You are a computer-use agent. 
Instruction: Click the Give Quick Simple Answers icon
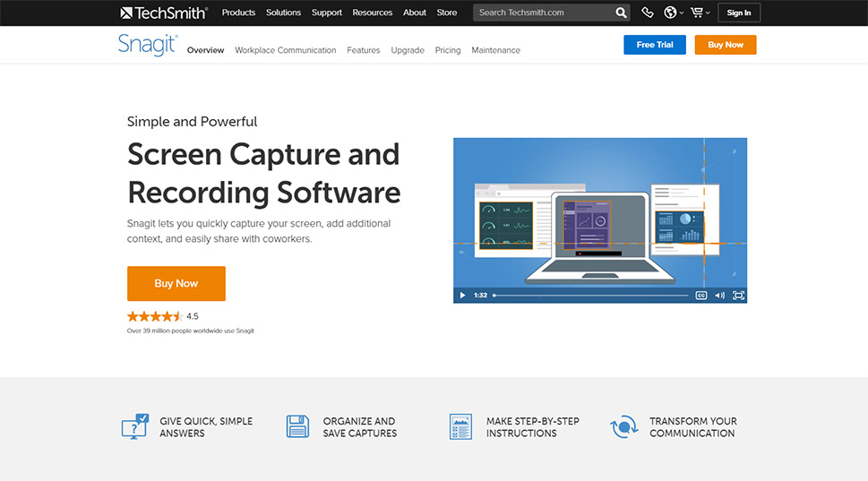click(135, 426)
